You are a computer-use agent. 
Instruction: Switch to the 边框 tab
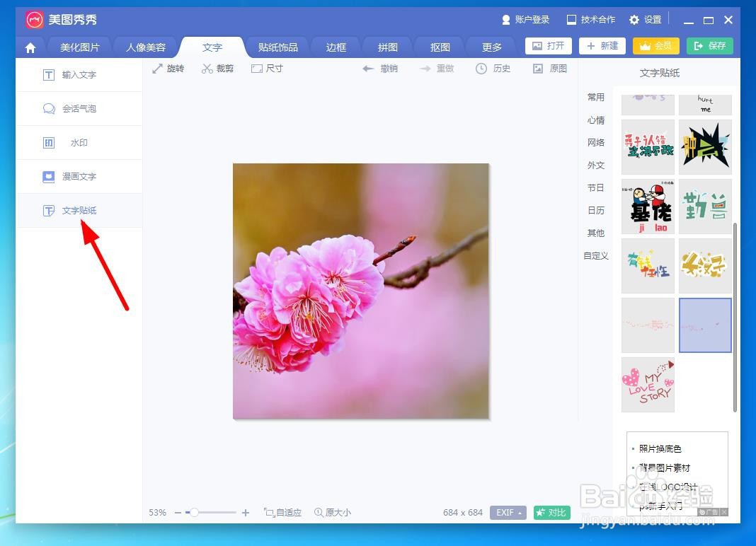[336, 47]
